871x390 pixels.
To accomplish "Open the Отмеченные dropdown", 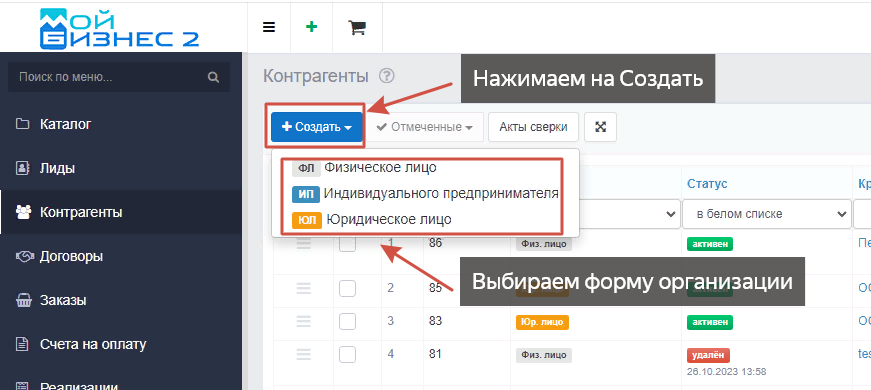I will pos(424,127).
